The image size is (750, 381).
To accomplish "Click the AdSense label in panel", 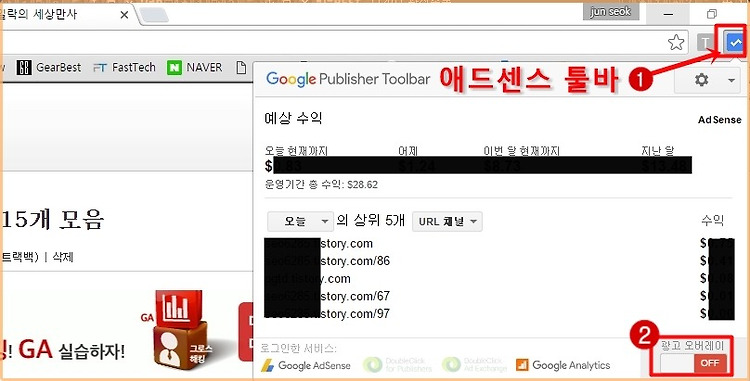I will [719, 120].
